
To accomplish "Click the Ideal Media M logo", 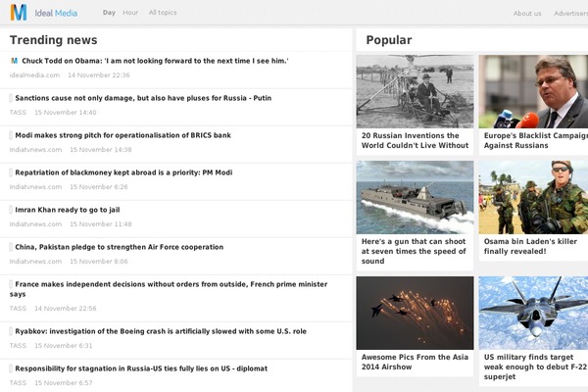I will point(19,13).
